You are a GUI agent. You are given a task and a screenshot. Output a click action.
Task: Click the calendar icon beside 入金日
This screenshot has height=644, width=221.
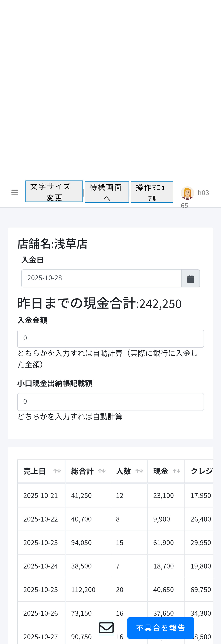190,278
